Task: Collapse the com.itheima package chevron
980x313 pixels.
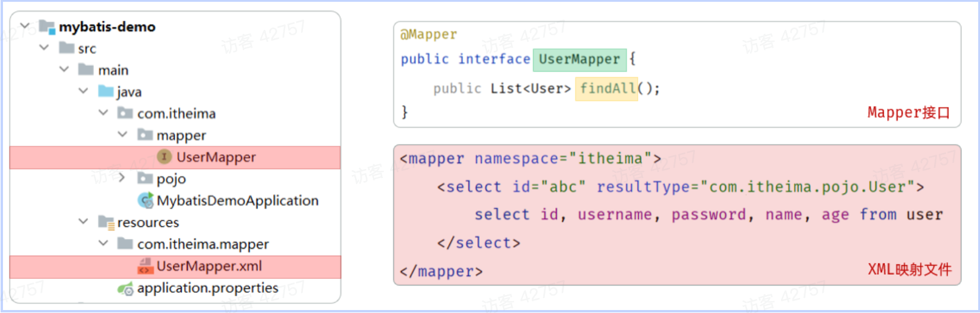Action: (103, 113)
